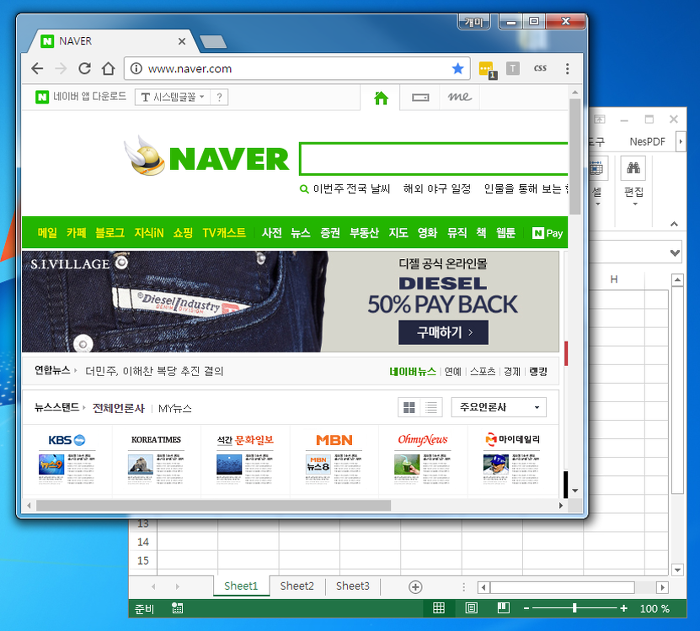700x631 pixels.
Task: Click the macro record icon in Excel status bar
Action: click(x=177, y=608)
